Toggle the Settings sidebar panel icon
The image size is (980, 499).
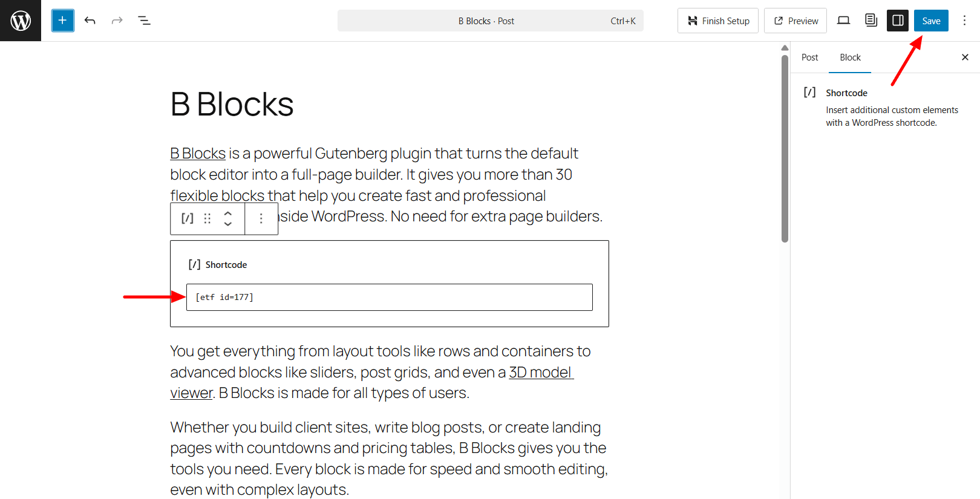coord(897,20)
